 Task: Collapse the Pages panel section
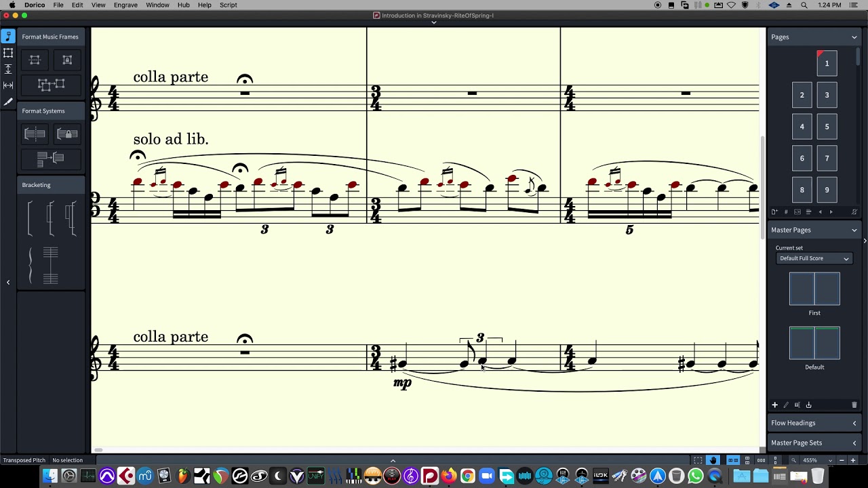854,37
